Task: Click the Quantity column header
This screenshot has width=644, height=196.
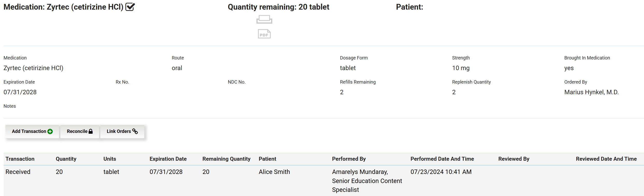Action: click(66, 159)
